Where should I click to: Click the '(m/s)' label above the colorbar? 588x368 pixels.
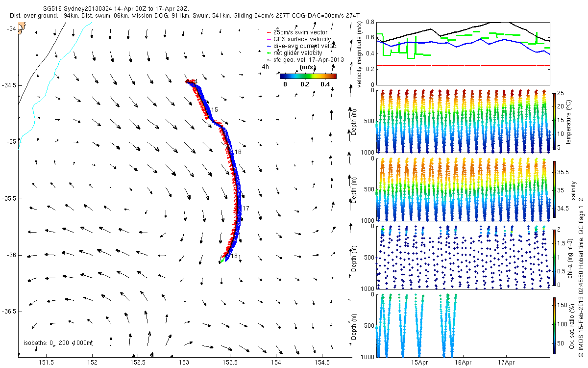pos(308,67)
